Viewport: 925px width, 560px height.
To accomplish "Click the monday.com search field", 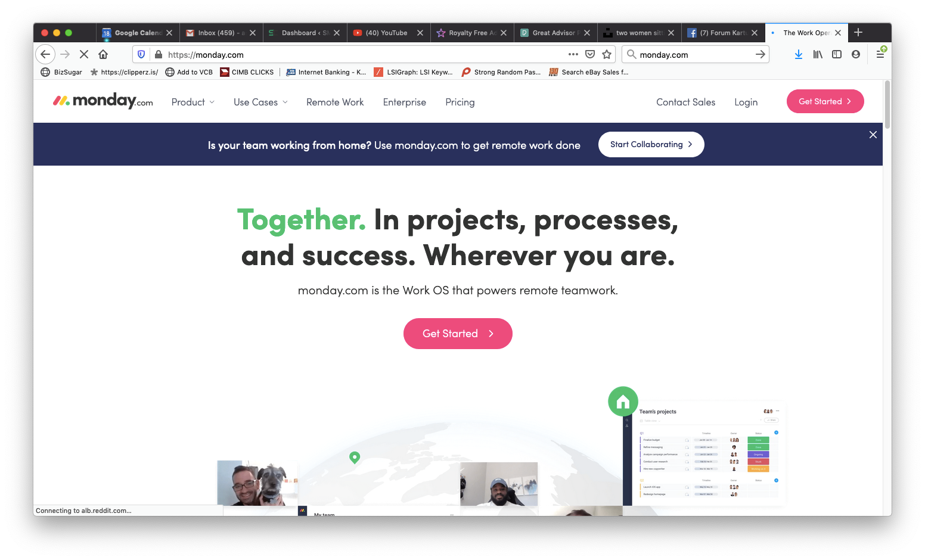I will (x=696, y=54).
